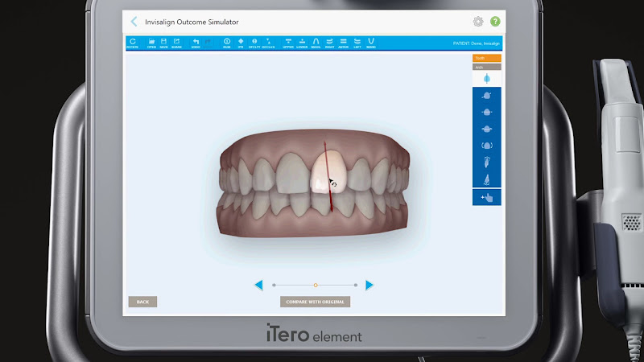
Task: Click the Back button
Action: 142,302
